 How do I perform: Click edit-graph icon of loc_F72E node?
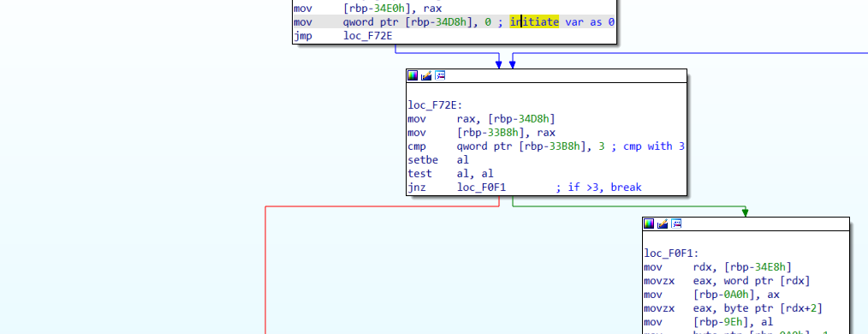tap(426, 76)
